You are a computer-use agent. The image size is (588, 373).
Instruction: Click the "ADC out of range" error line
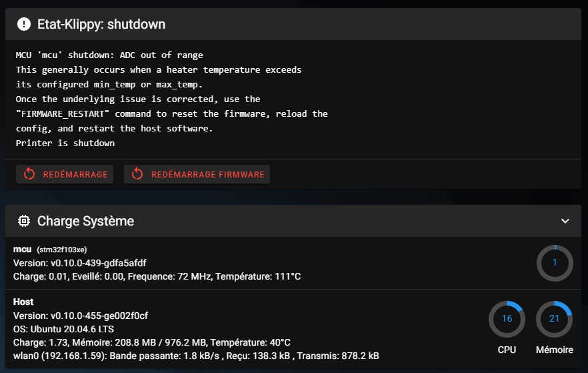tap(109, 55)
